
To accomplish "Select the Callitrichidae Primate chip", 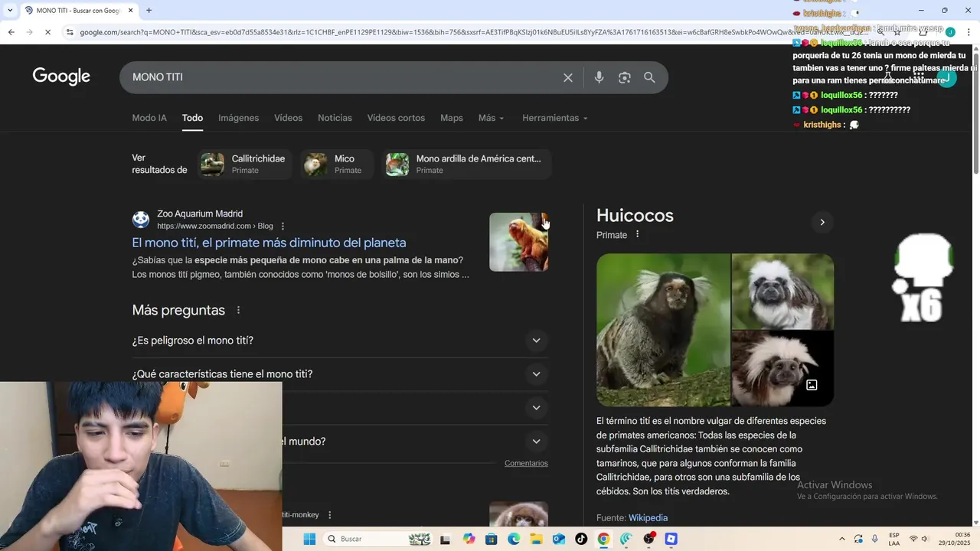I will 245,164.
